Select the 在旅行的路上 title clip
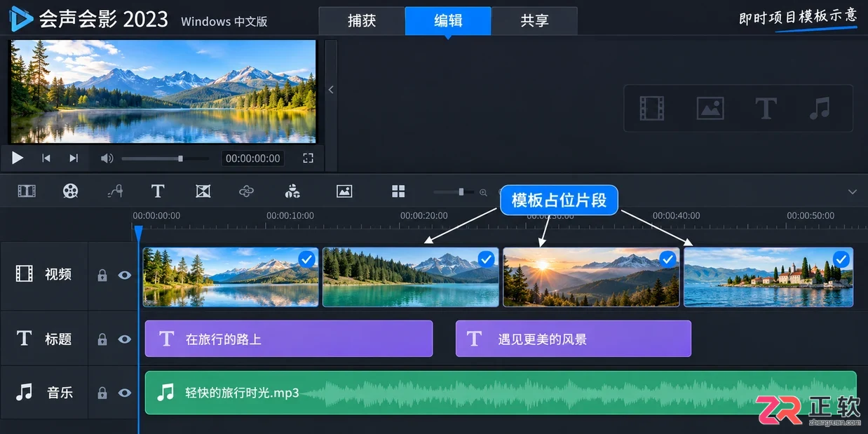 click(289, 339)
